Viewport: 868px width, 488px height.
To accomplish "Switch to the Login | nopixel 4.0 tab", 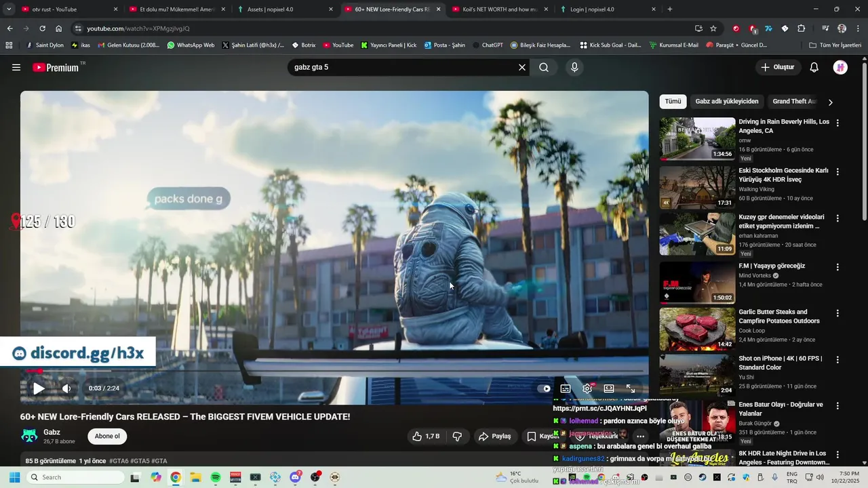I will point(608,9).
